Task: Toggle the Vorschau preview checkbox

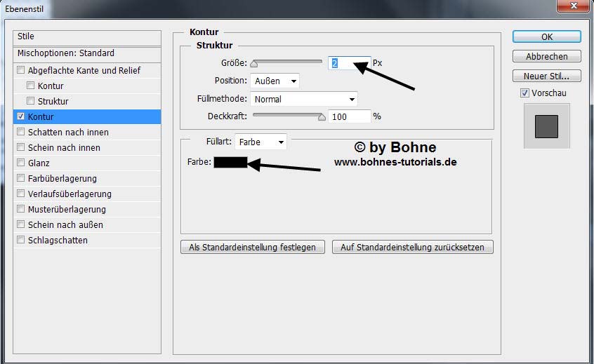Action: click(524, 93)
